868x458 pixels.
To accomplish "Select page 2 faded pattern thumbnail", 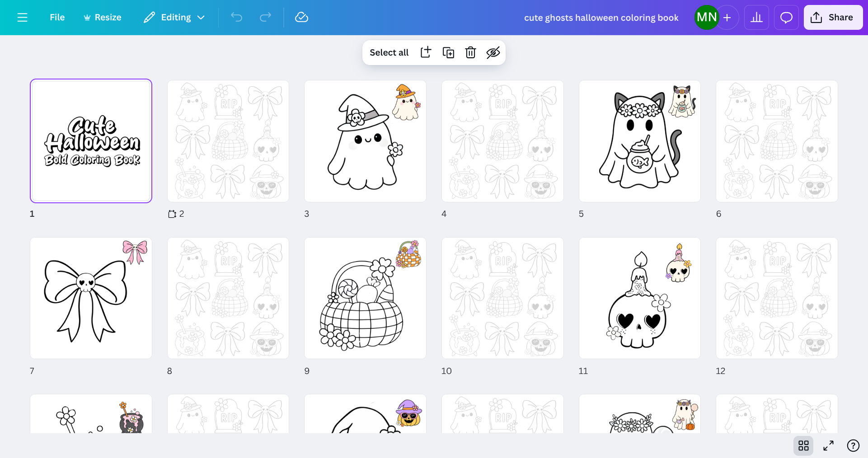I will [x=228, y=141].
